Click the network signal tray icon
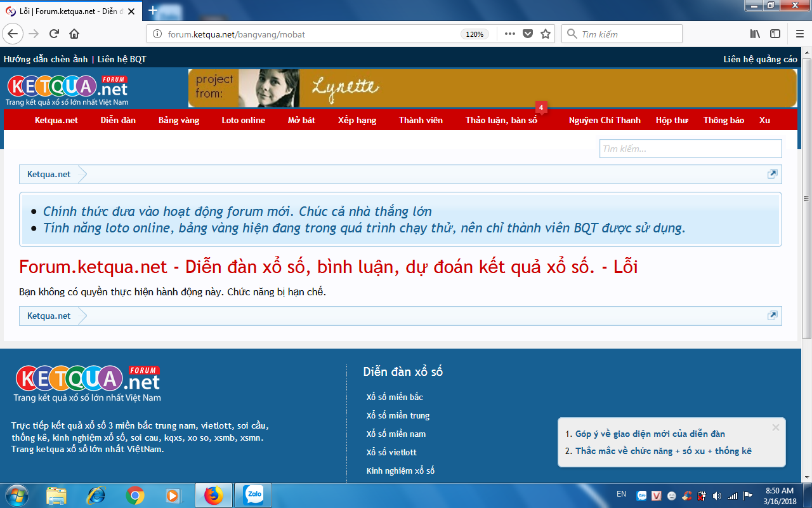This screenshot has height=508, width=812. pos(733,496)
